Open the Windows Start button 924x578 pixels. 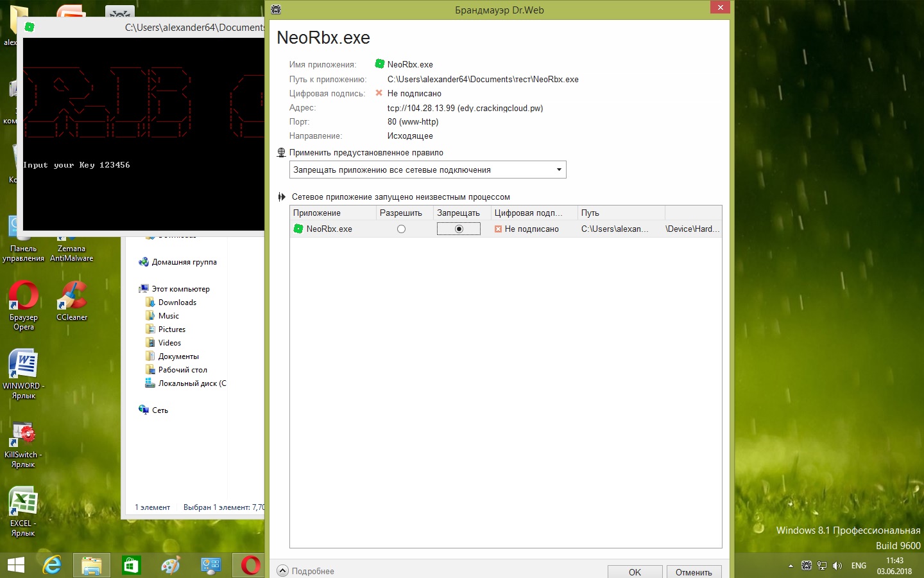click(15, 565)
